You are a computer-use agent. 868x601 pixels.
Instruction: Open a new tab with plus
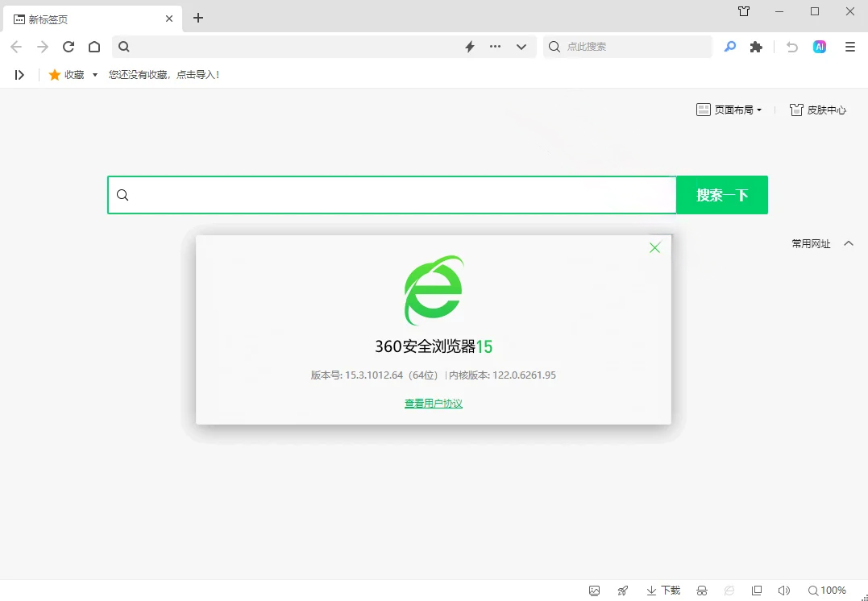(198, 19)
